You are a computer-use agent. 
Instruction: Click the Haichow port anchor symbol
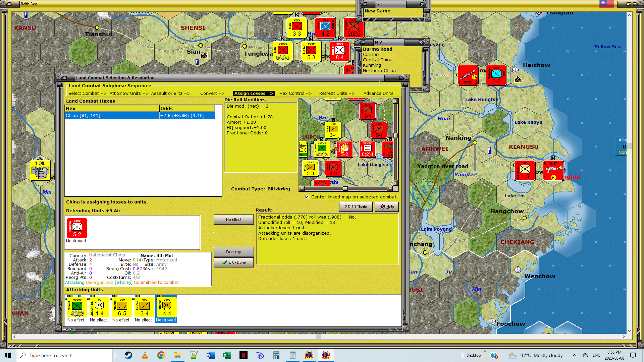(516, 70)
